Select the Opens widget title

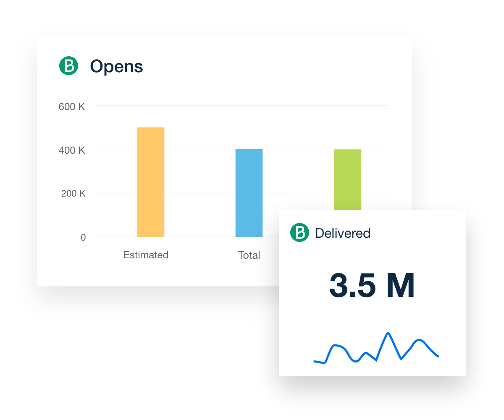tap(116, 66)
